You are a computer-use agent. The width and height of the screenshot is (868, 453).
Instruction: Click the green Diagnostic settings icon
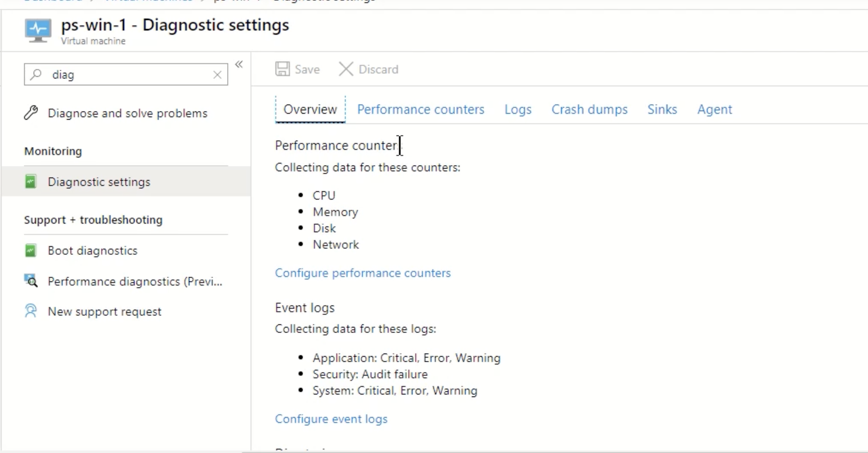coord(31,182)
